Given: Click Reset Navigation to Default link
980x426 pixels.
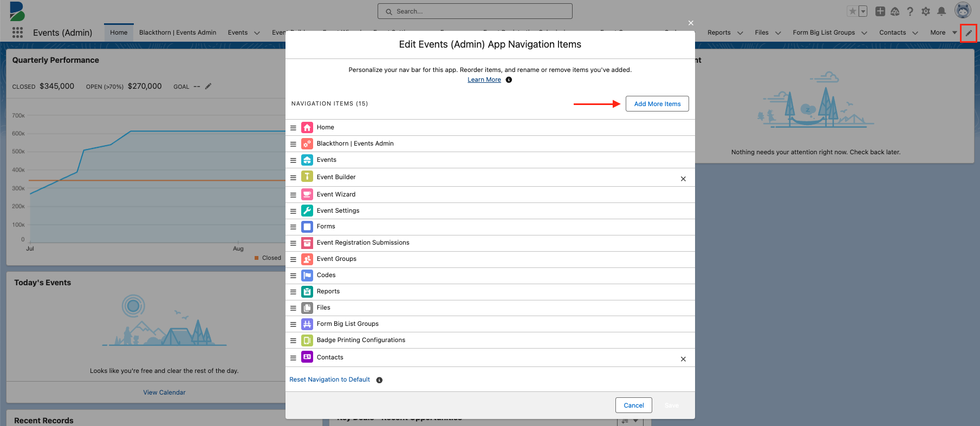Looking at the screenshot, I should [x=329, y=379].
